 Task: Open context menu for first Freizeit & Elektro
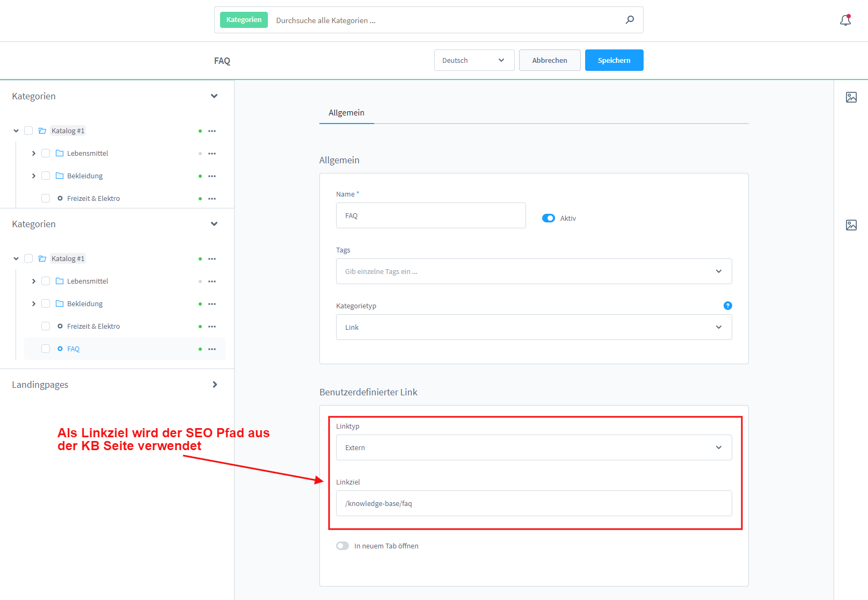point(212,199)
